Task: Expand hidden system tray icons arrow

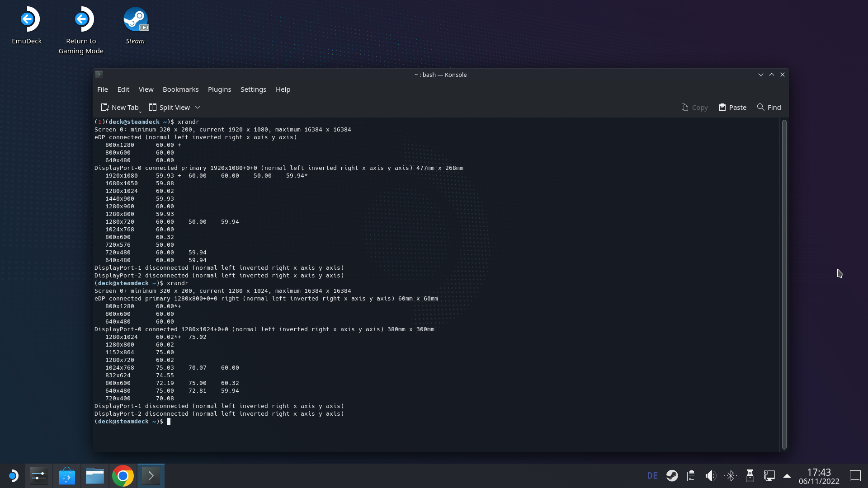Action: 787,476
